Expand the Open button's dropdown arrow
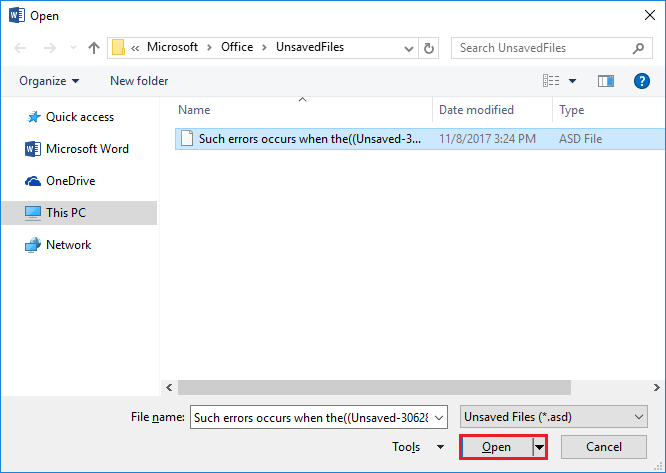666x473 pixels. point(539,447)
